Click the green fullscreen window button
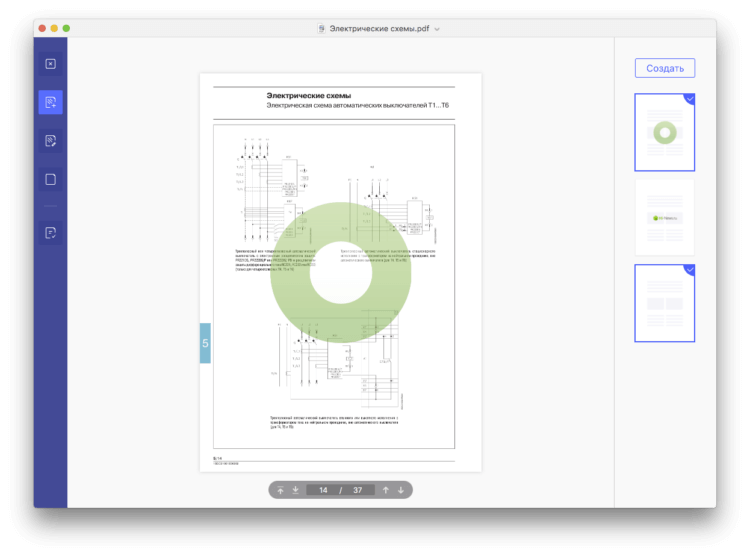 tap(66, 28)
